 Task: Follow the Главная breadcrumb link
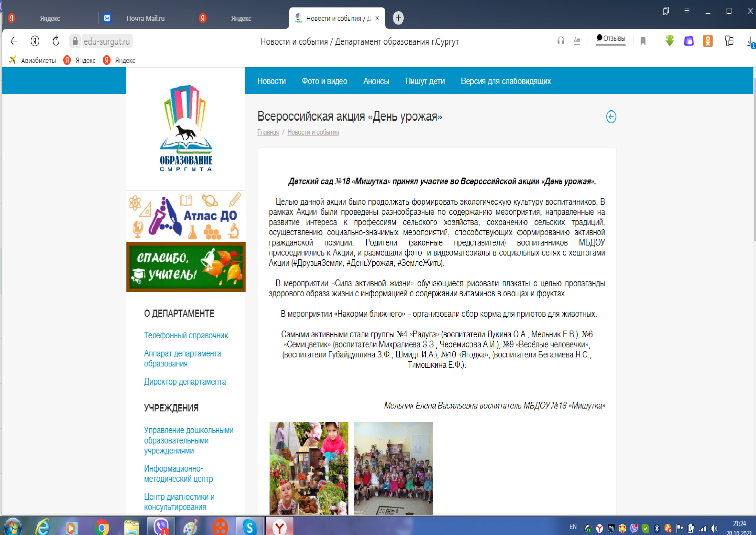[x=268, y=132]
